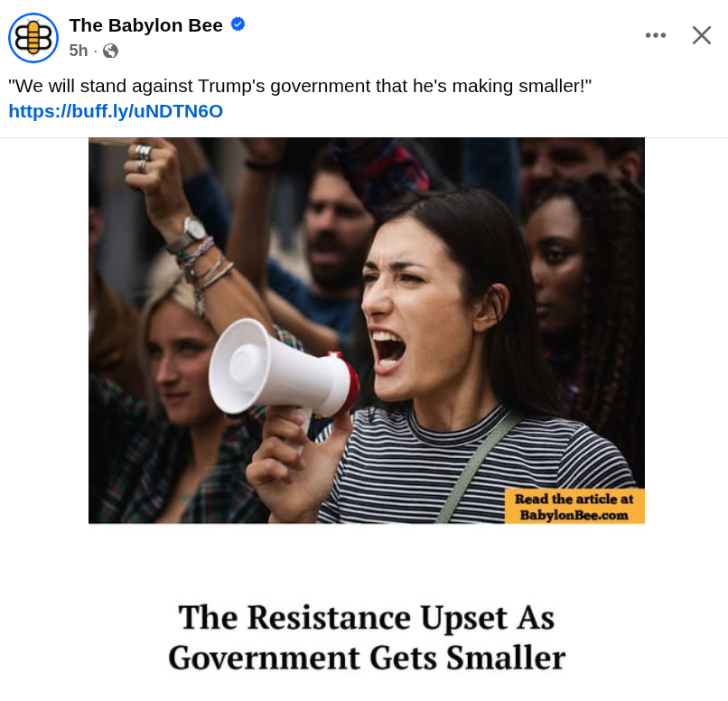Click the globe public audience icon

coord(110,51)
